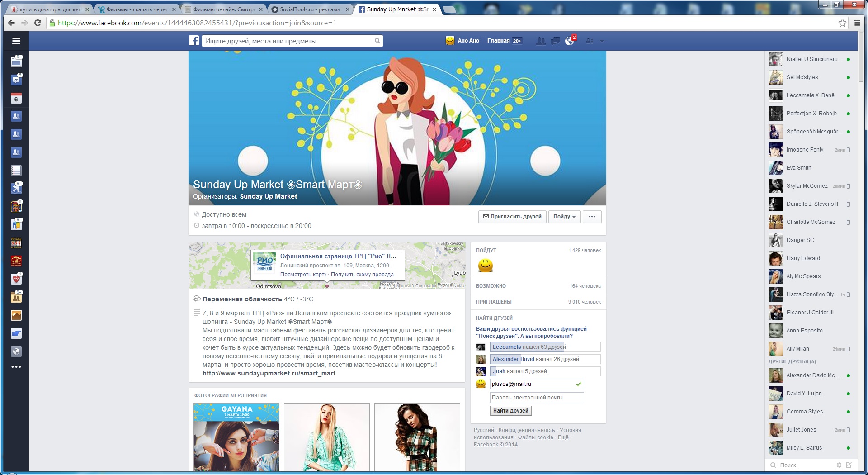Open chat with Eva Smith
The width and height of the screenshot is (868, 475).
pyautogui.click(x=810, y=168)
